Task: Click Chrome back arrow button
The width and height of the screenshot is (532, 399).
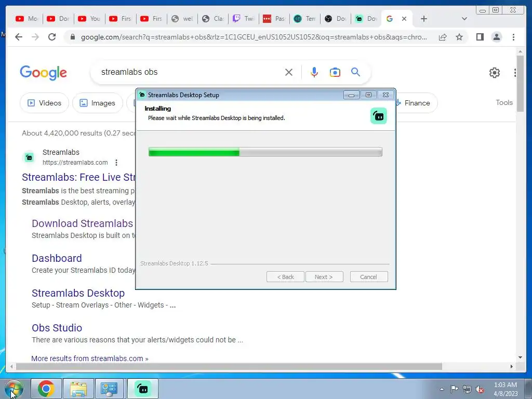Action: click(19, 37)
